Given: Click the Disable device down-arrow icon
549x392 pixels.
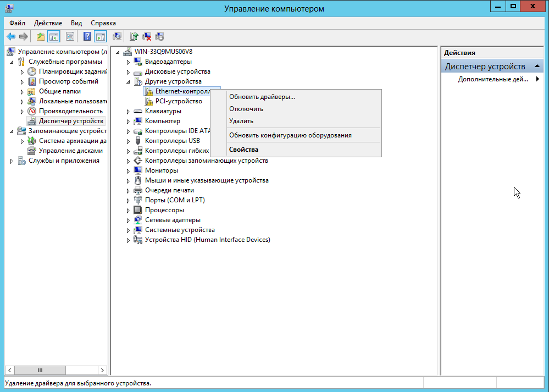Looking at the screenshot, I should pos(159,37).
